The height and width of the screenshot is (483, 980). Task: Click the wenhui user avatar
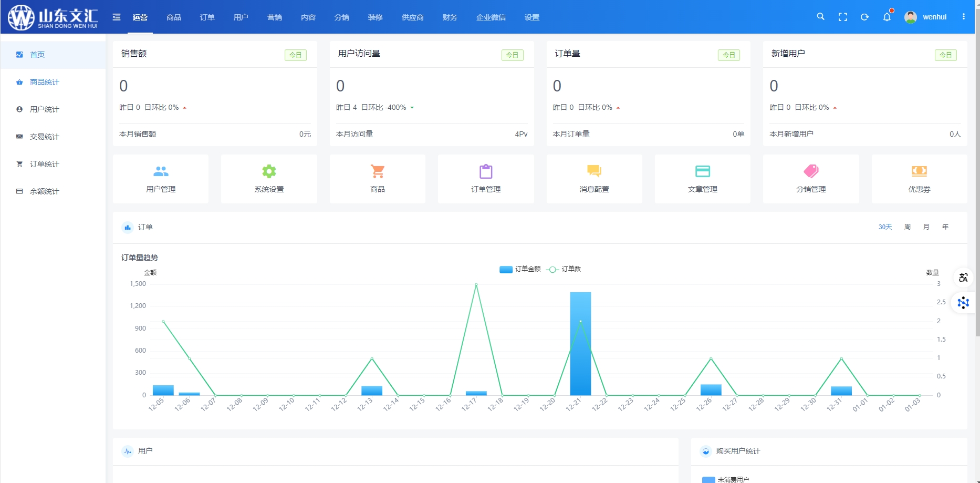coord(911,17)
